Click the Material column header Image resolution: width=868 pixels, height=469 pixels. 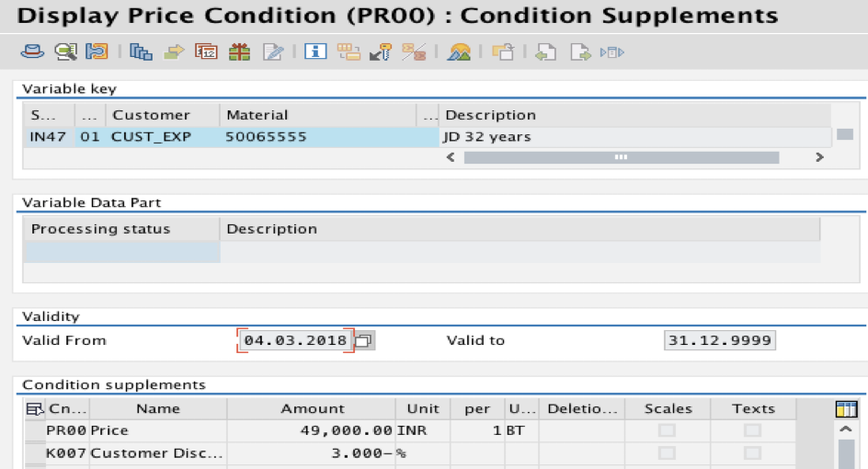[x=318, y=115]
